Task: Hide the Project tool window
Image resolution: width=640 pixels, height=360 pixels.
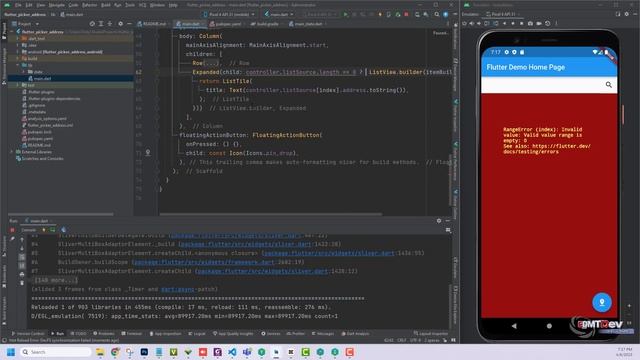Action: coord(129,24)
